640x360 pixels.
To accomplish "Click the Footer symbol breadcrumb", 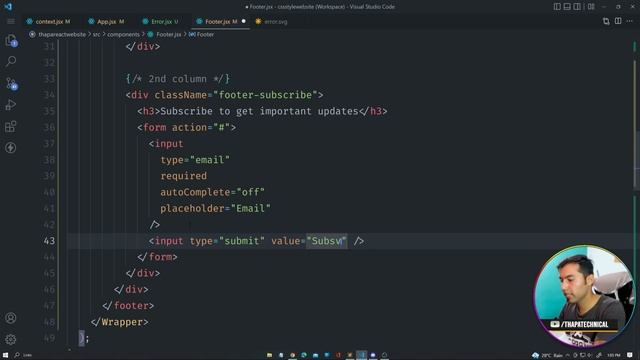I will [x=205, y=35].
